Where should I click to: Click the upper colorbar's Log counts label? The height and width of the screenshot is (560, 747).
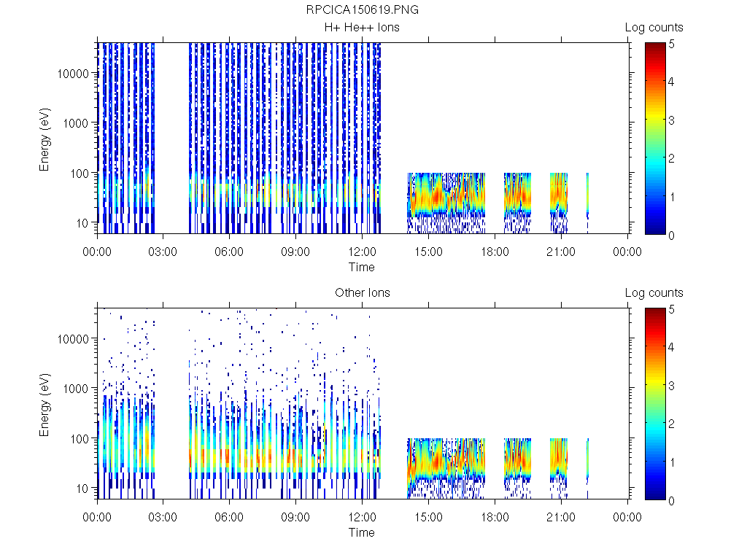[x=654, y=28]
